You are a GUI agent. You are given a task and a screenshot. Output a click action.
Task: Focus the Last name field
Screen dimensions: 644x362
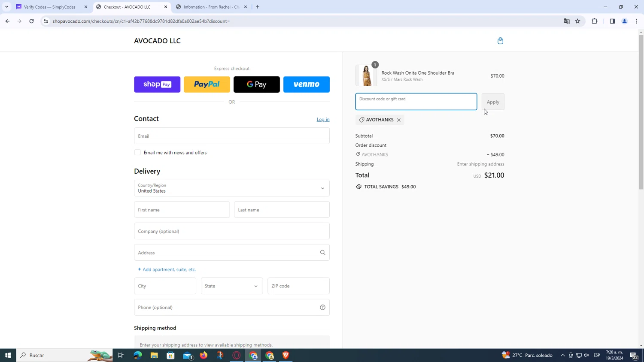[x=282, y=210]
